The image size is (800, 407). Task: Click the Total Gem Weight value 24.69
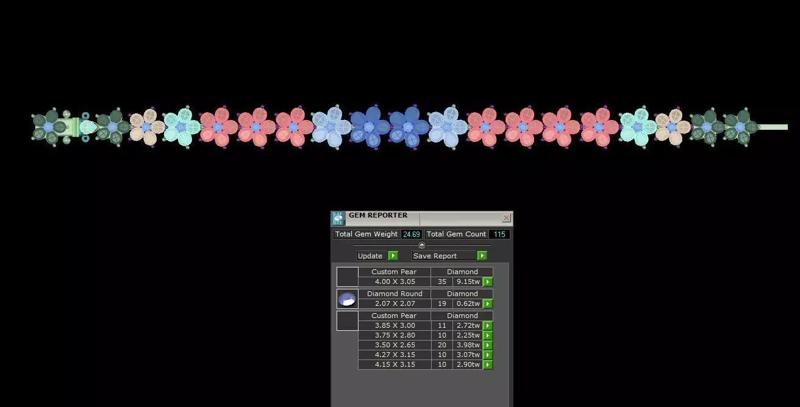coord(411,234)
